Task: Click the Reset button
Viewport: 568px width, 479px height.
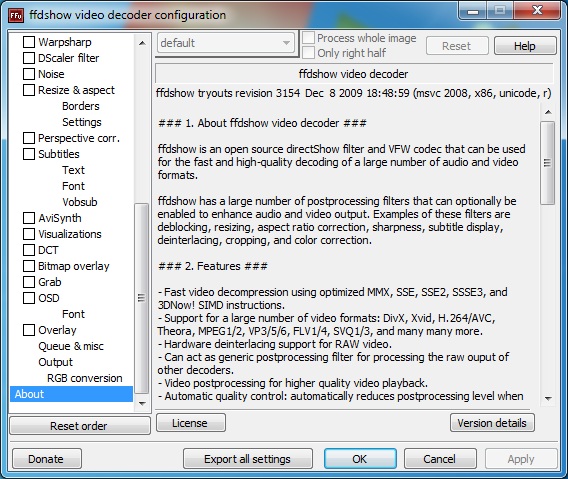Action: 457,46
